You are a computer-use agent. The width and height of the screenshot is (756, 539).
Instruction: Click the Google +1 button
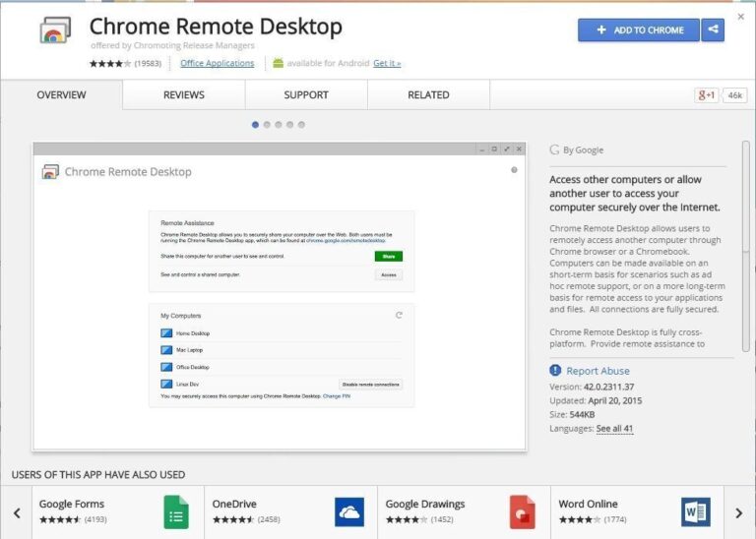[707, 95]
